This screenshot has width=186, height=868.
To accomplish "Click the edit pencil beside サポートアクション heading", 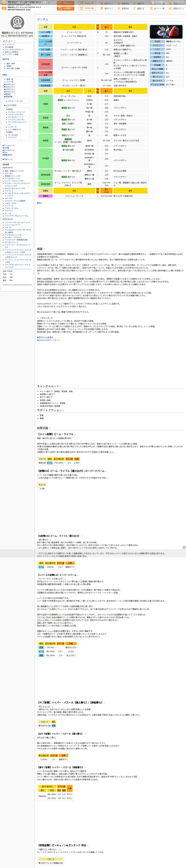I will click(63, 410).
